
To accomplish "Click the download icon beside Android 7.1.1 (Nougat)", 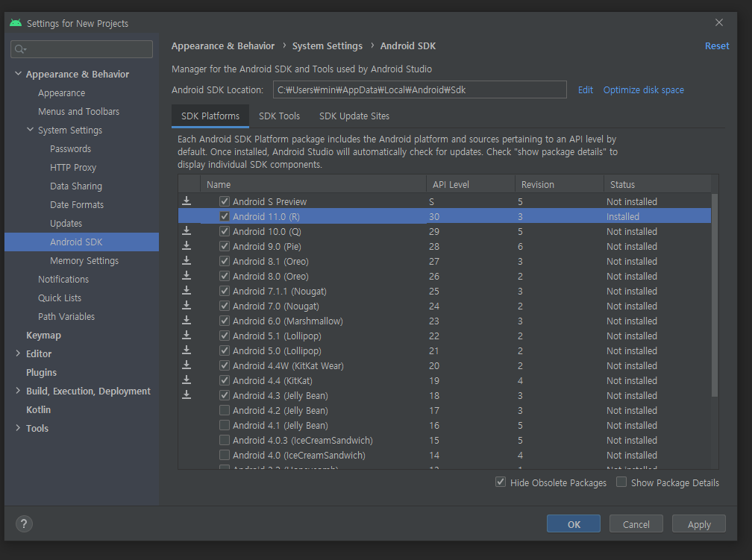I will coord(187,290).
